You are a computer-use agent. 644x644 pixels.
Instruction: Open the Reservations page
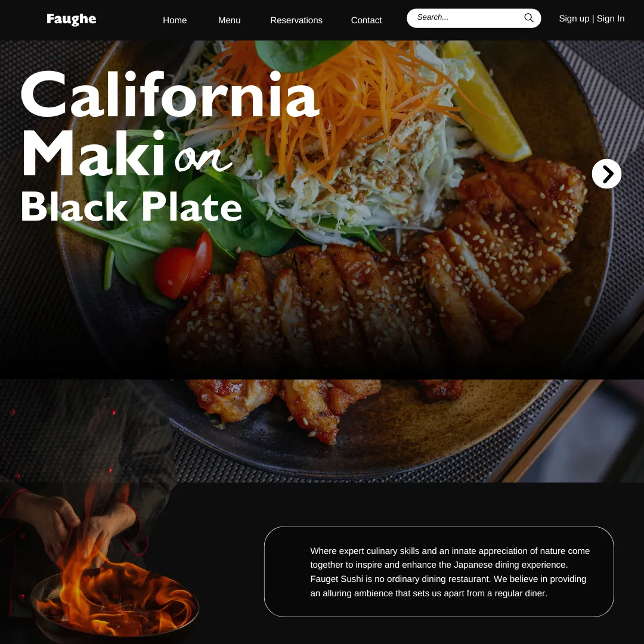[x=296, y=20]
